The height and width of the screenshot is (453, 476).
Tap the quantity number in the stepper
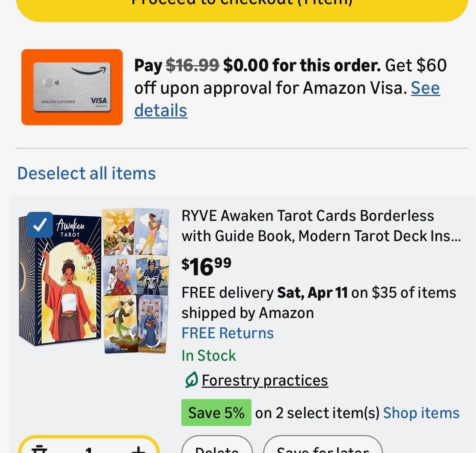[89, 449]
